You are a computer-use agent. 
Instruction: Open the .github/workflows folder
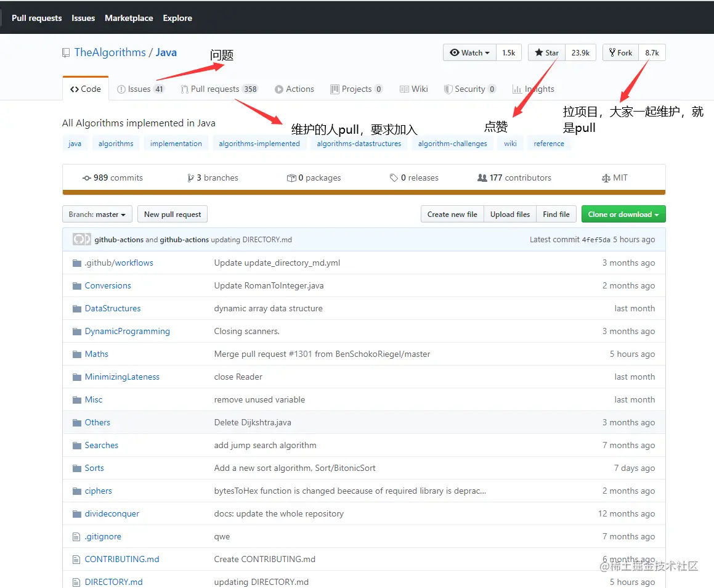[x=119, y=263]
